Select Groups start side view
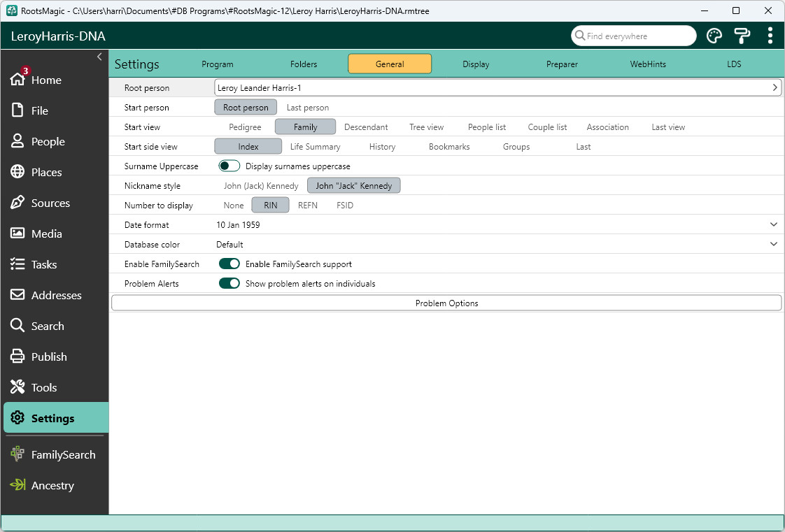Viewport: 785px width, 532px height. pyautogui.click(x=516, y=147)
